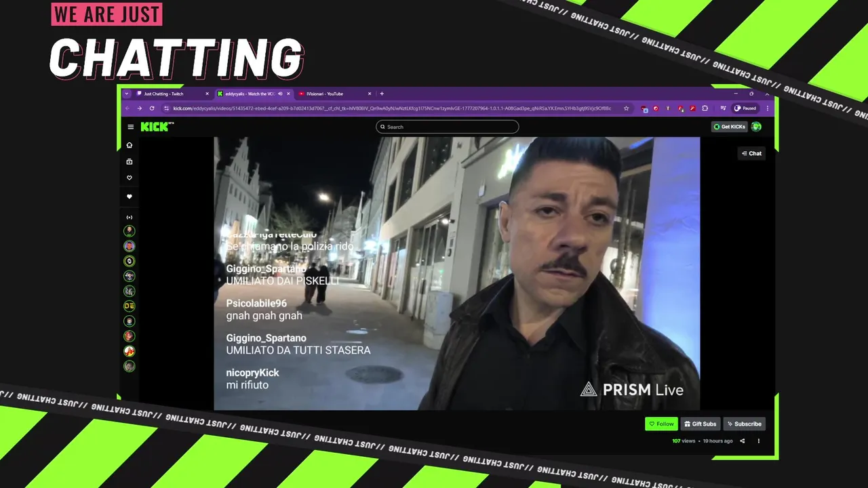The width and height of the screenshot is (868, 488).
Task: Go to Home in Kick sidebar
Action: (130, 145)
